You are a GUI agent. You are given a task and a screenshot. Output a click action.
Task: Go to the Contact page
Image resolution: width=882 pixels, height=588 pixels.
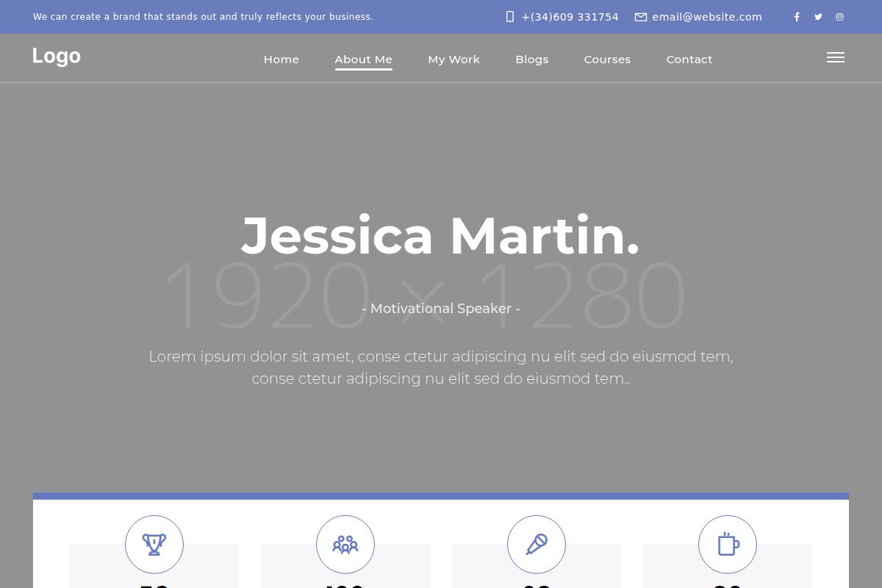pos(689,60)
